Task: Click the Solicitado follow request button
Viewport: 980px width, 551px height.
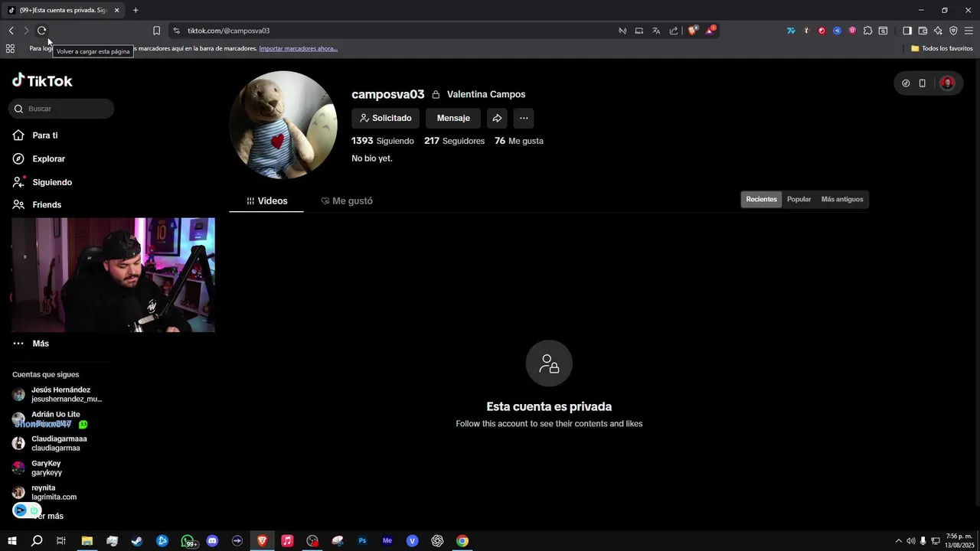Action: pos(385,118)
